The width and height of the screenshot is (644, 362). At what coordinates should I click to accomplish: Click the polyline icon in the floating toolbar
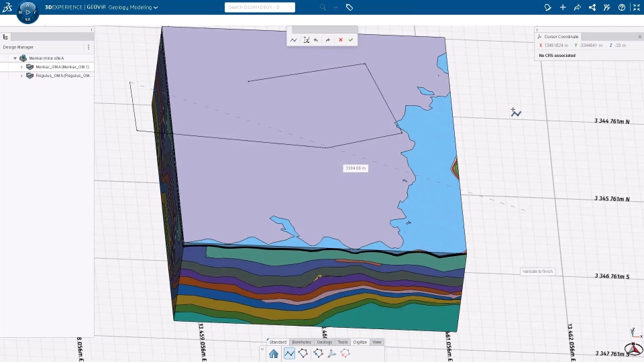click(293, 40)
